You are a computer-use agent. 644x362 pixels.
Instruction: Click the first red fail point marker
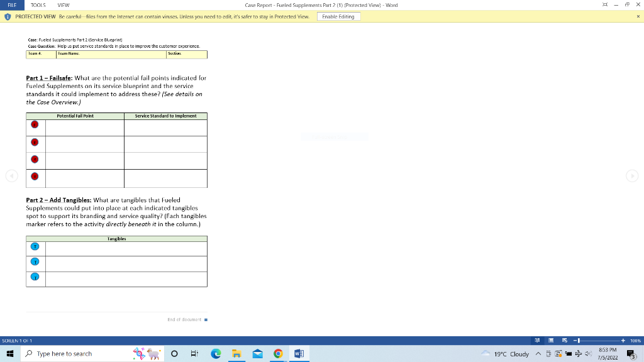(x=35, y=124)
